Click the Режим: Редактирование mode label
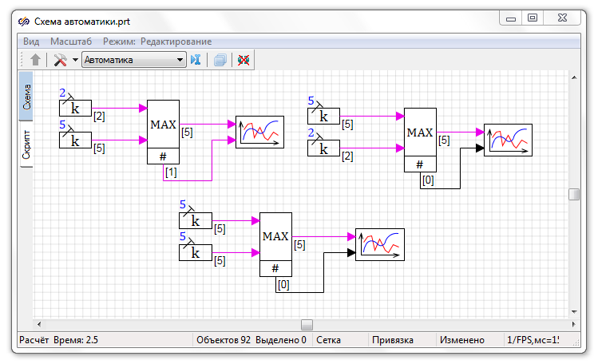This screenshot has width=598, height=364. click(x=157, y=41)
